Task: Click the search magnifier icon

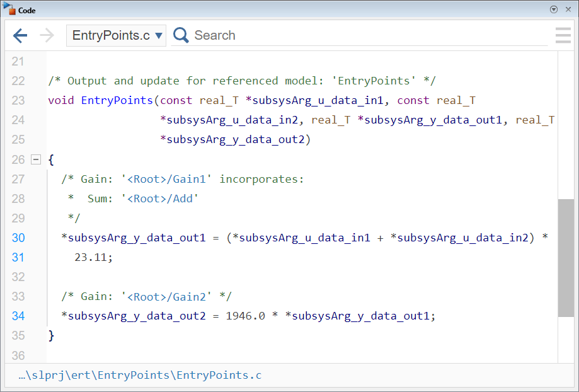Action: tap(180, 35)
